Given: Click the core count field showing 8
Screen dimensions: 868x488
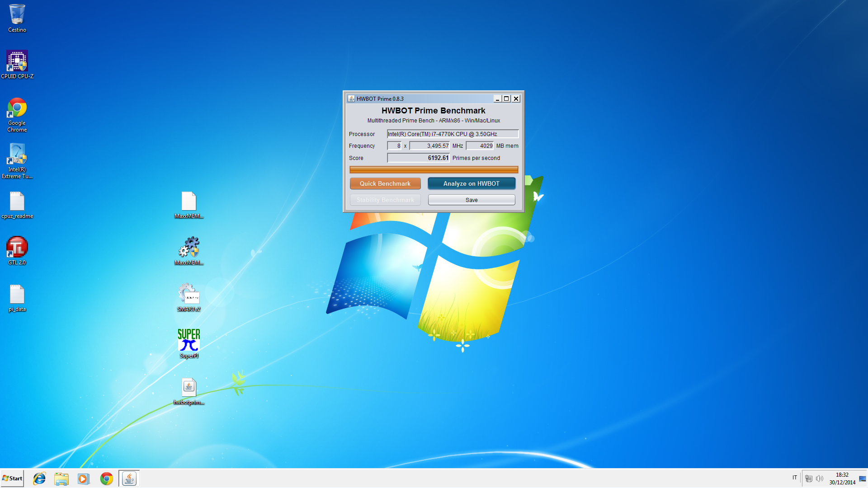Looking at the screenshot, I should click(394, 145).
